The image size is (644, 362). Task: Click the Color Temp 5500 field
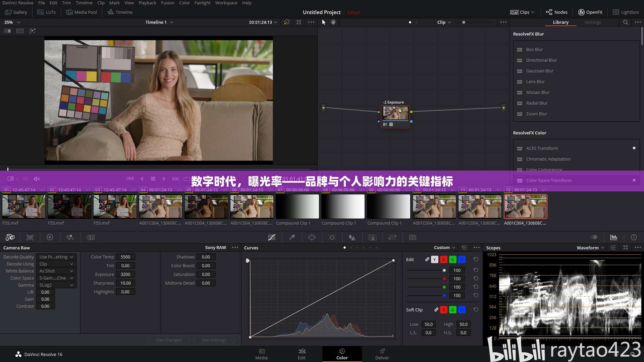point(125,257)
